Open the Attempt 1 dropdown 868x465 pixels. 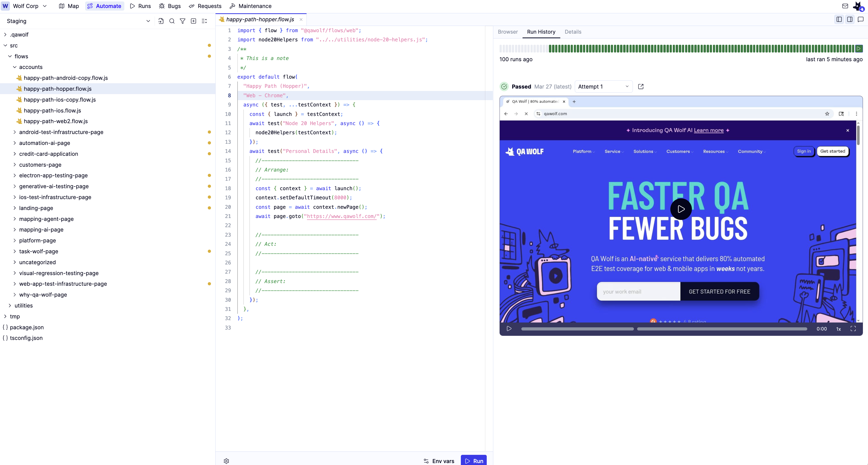(x=603, y=87)
